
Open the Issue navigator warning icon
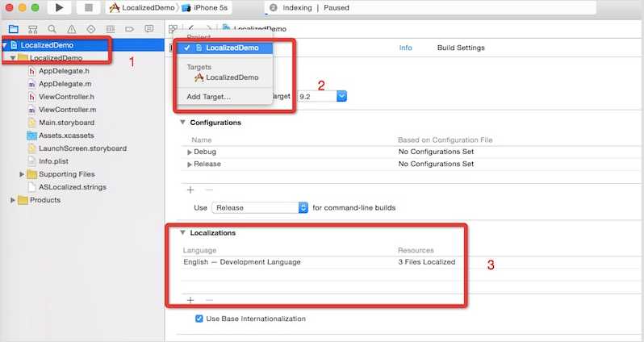click(x=72, y=29)
